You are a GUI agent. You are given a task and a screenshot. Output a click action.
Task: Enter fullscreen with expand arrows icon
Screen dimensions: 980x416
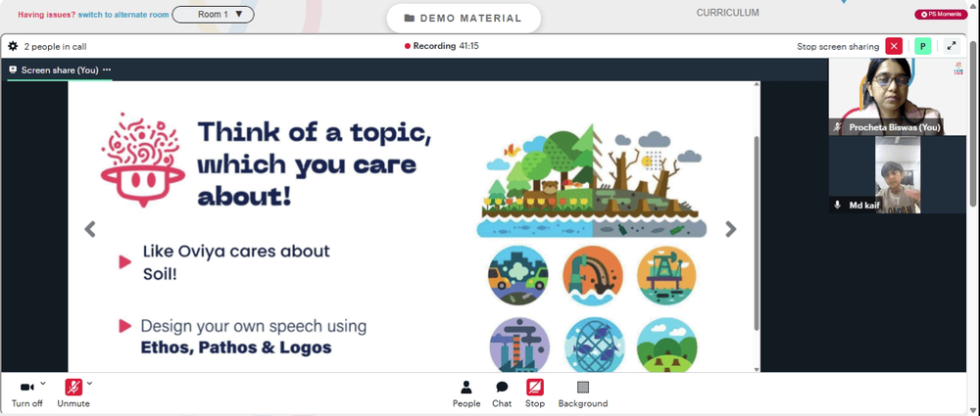click(x=952, y=46)
